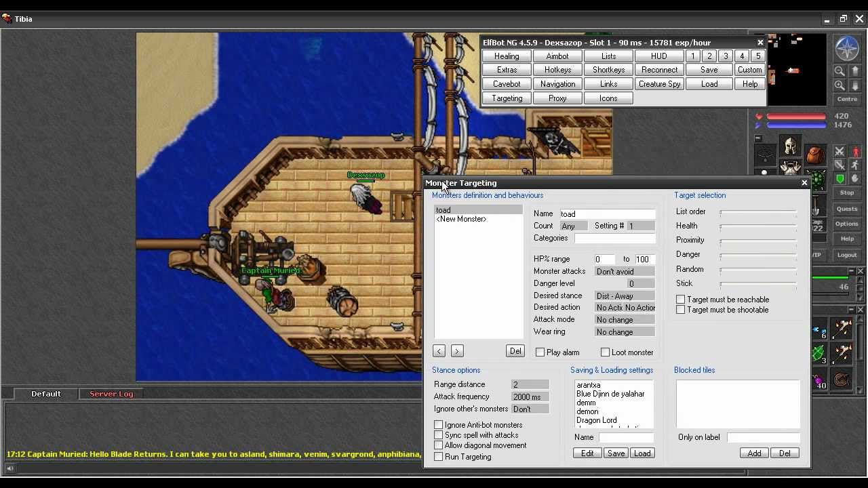Select the running figure chase mode
868x488 pixels.
tap(855, 165)
